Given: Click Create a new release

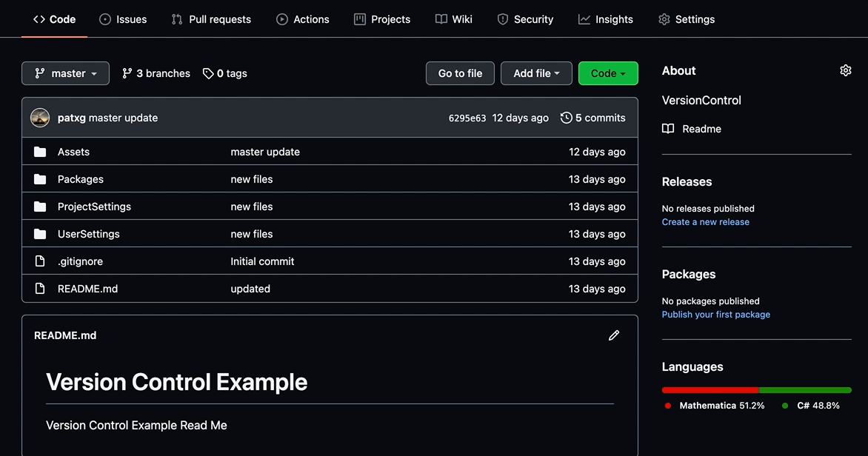Looking at the screenshot, I should [x=706, y=222].
